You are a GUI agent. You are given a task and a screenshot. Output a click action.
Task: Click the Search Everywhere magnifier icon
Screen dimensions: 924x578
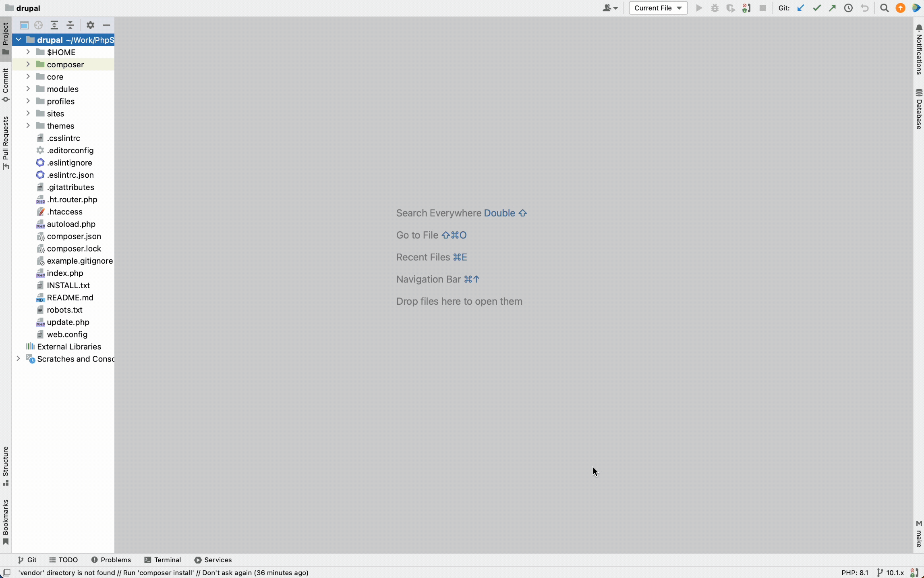pos(884,8)
